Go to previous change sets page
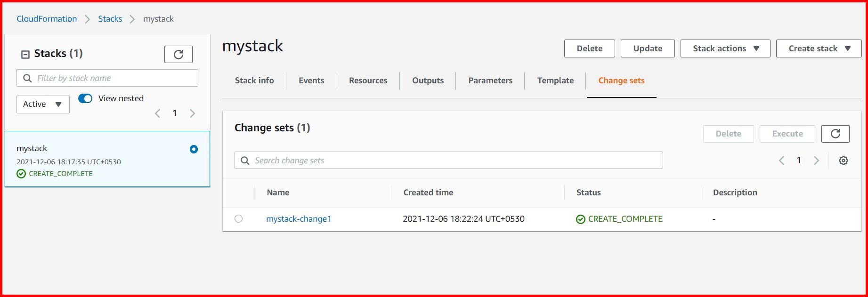This screenshot has height=297, width=868. click(781, 161)
